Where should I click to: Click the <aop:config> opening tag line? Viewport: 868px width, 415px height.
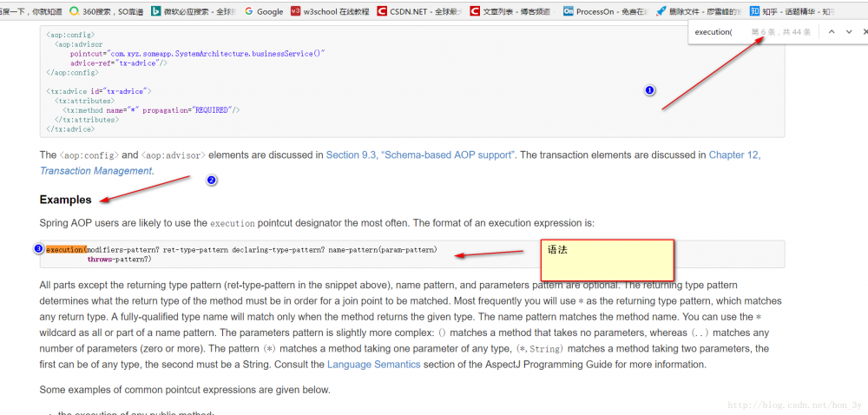[71, 35]
